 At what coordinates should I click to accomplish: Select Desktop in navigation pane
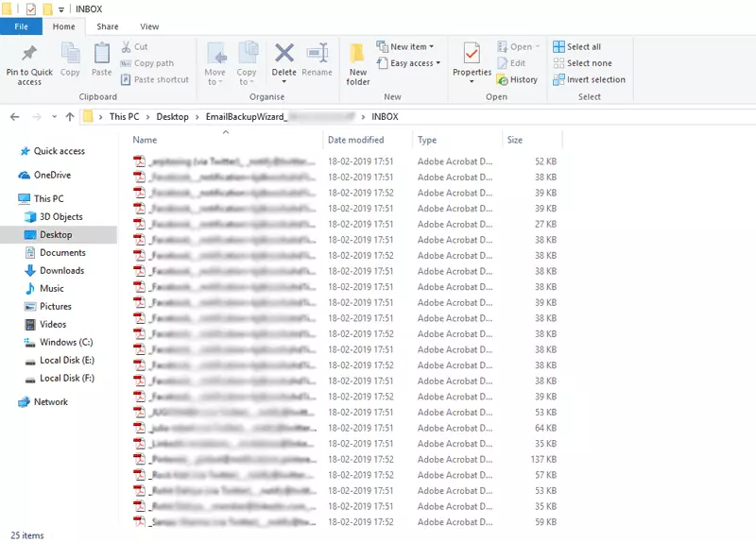59,234
